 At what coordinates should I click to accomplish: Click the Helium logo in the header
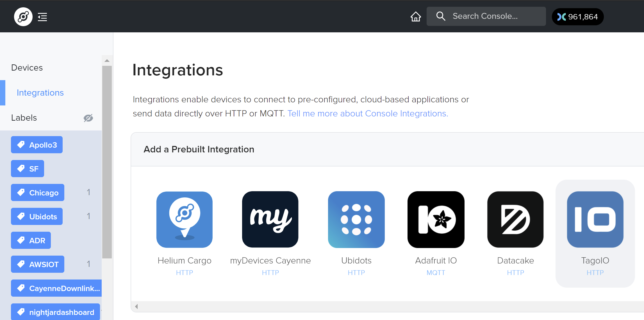(23, 17)
